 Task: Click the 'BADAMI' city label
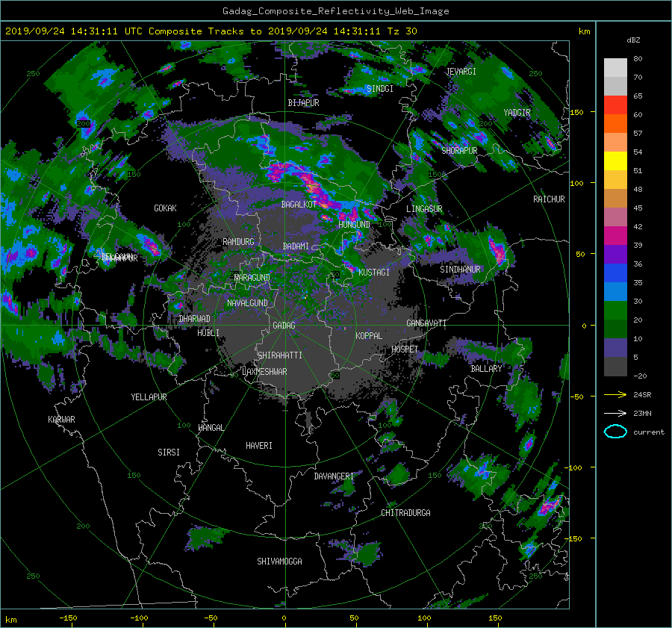[296, 246]
